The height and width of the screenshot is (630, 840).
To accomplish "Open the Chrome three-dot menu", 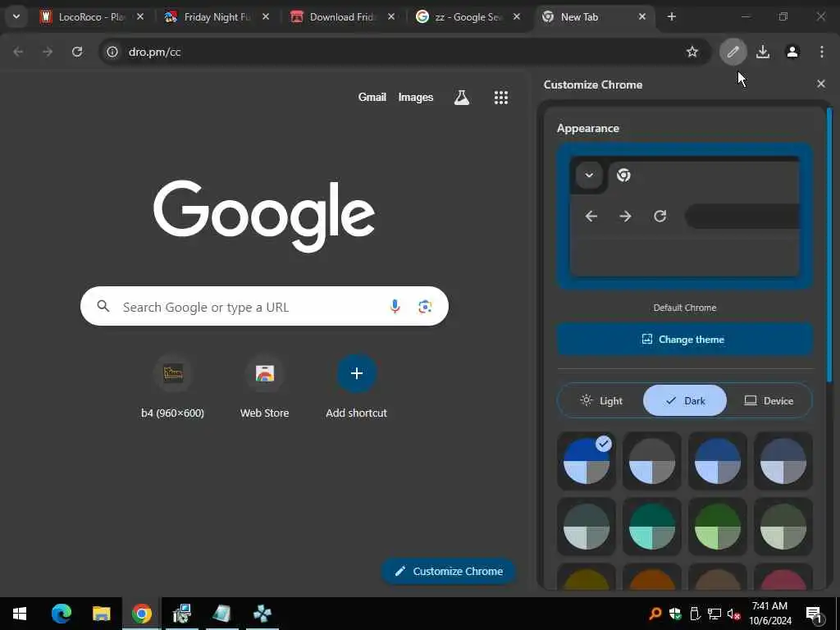I will click(x=822, y=52).
